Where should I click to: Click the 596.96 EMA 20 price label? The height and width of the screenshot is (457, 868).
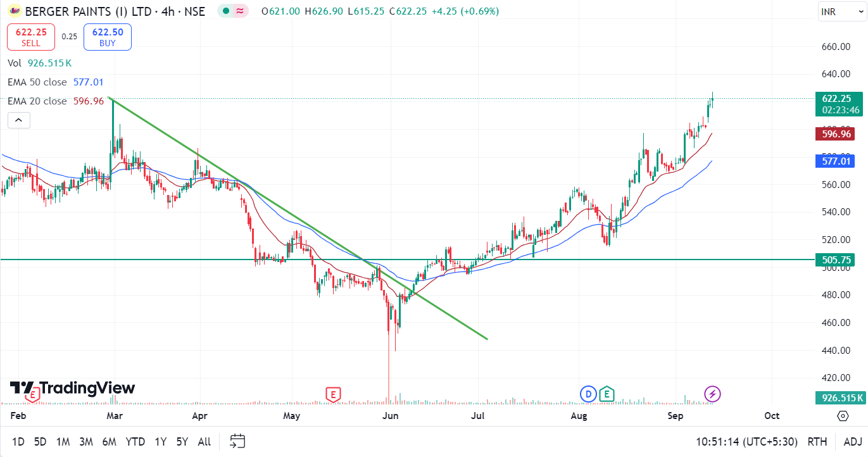pos(834,134)
